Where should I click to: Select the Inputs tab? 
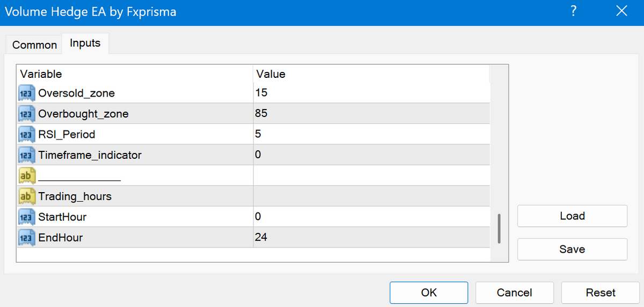tap(85, 43)
